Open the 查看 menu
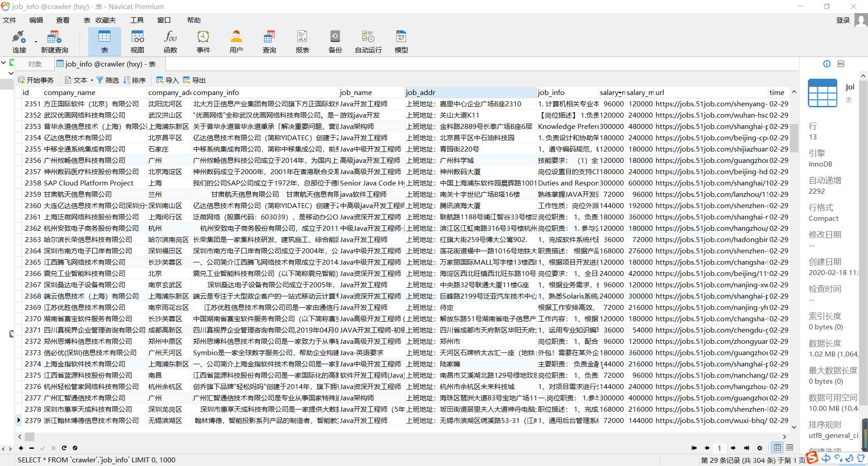Image resolution: width=868 pixels, height=466 pixels. [x=63, y=20]
